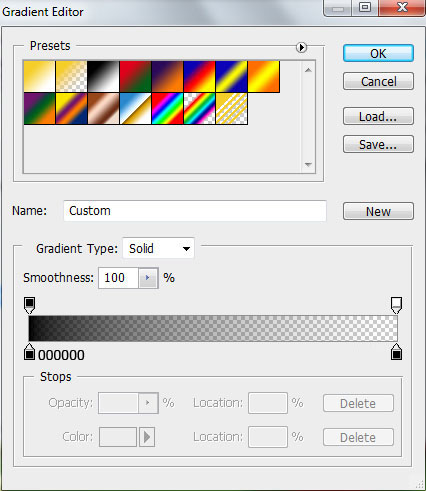This screenshot has width=426, height=491.
Task: Select the blue-red-yellow preset gradient
Action: tap(199, 76)
